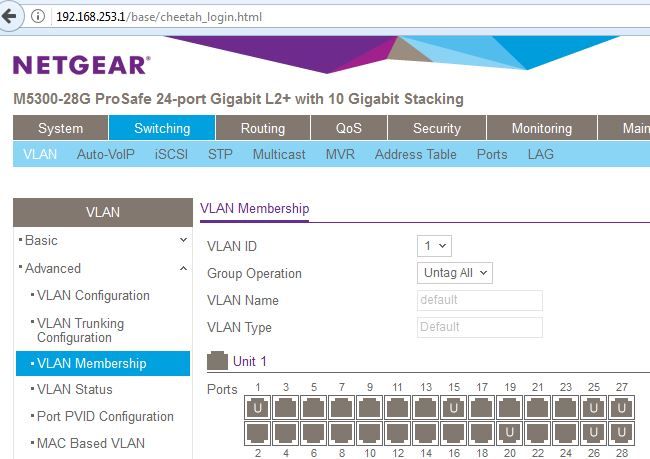The height and width of the screenshot is (459, 650).
Task: Toggle port 16 membership
Action: (x=454, y=432)
